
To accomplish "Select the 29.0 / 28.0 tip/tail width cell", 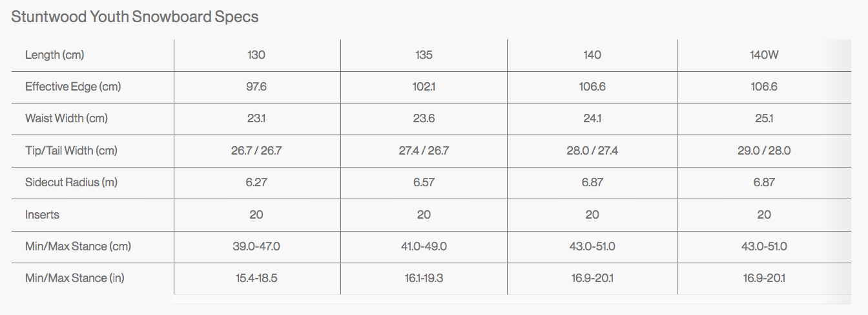I will tap(764, 151).
